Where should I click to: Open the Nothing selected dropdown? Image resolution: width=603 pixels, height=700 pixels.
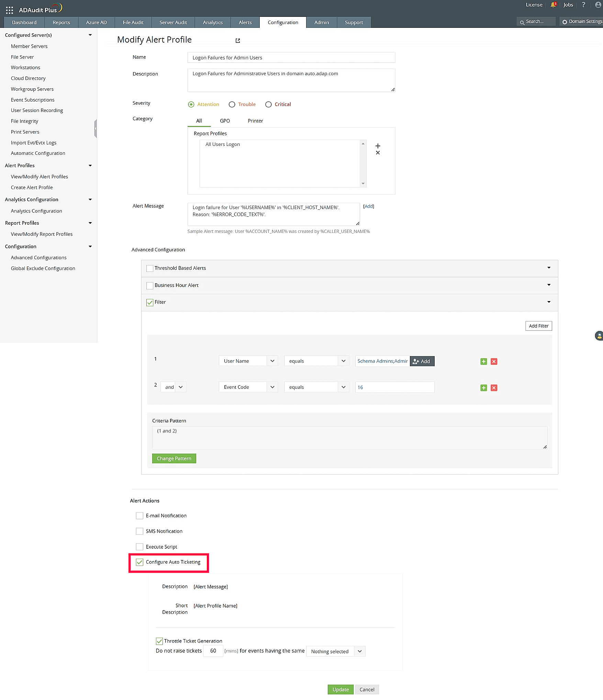click(335, 651)
